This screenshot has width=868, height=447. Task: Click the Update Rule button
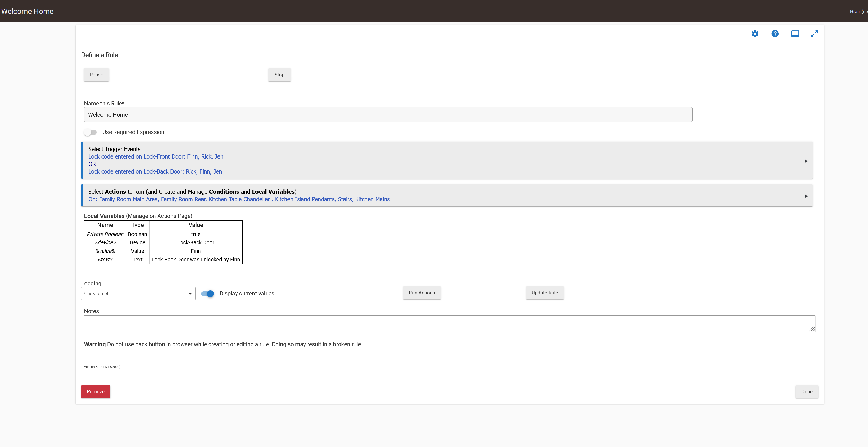tap(544, 293)
